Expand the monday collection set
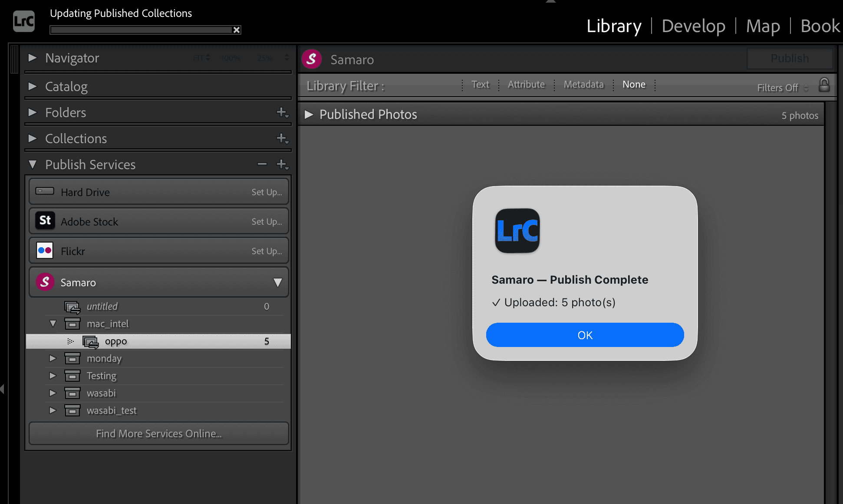This screenshot has height=504, width=843. [53, 358]
